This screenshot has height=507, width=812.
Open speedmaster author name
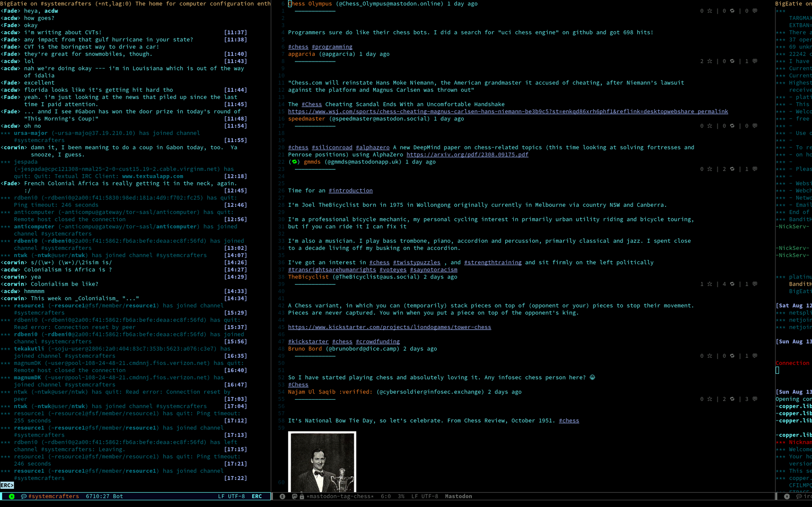[x=306, y=119]
